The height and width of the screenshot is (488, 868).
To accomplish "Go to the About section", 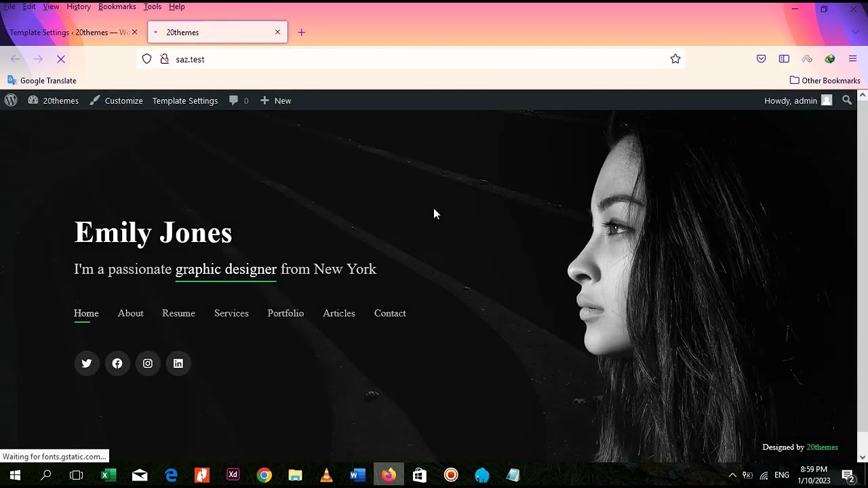I will coord(130,313).
